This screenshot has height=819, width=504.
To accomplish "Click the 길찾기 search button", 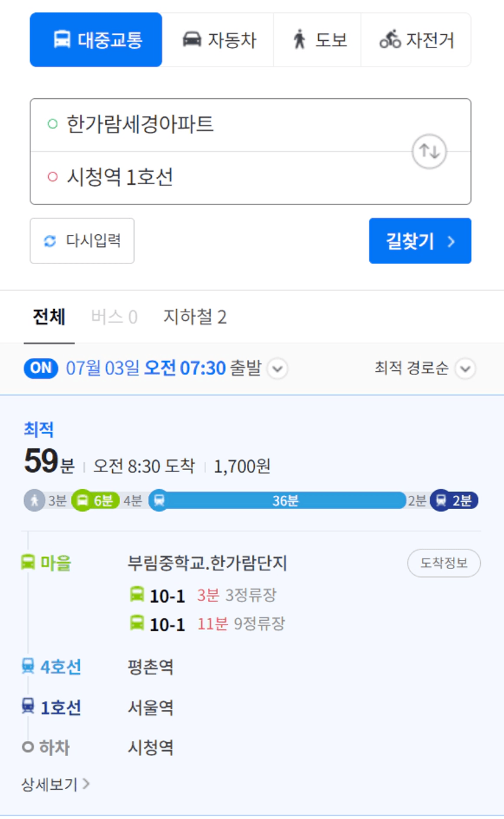I will point(420,241).
